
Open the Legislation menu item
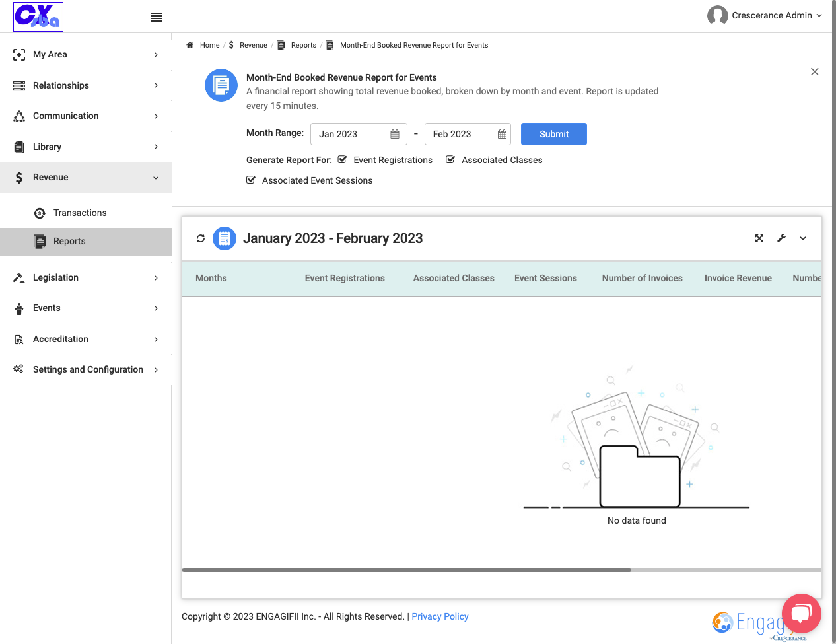[x=86, y=278]
